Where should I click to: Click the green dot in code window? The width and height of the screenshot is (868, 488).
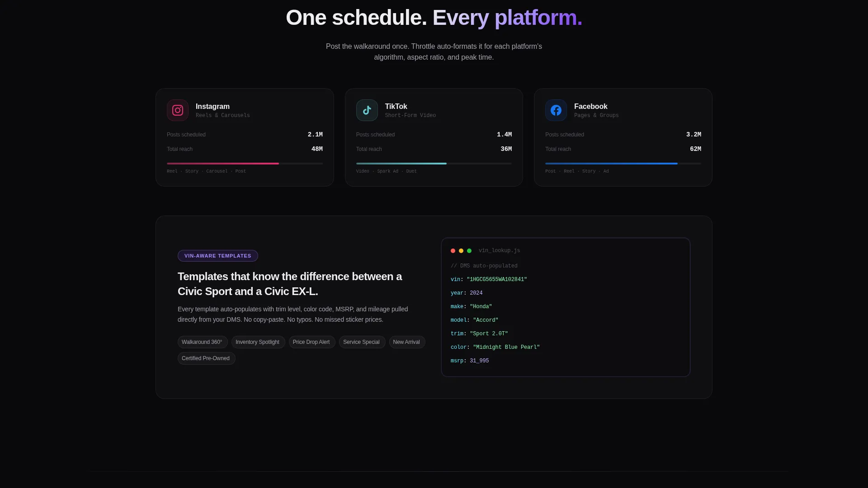[x=469, y=251]
